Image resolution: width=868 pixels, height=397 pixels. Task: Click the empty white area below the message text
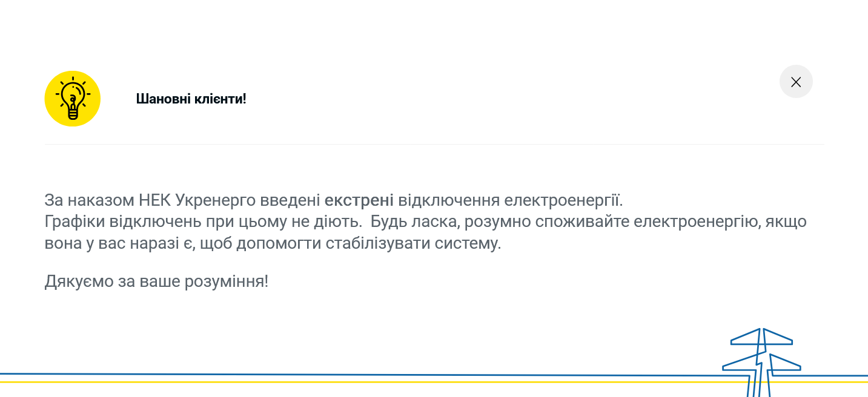click(363, 327)
